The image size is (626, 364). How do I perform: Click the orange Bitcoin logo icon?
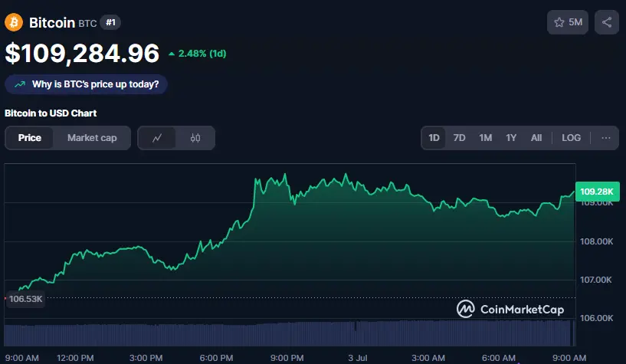14,22
